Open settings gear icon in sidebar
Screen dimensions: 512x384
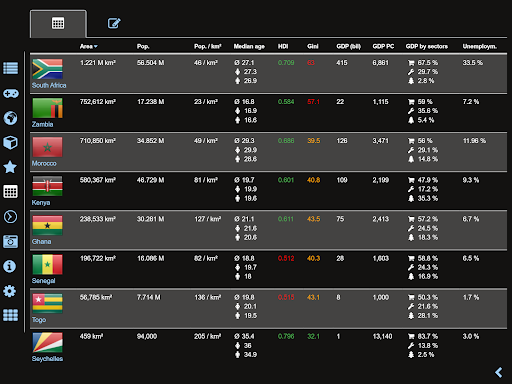[x=9, y=291]
